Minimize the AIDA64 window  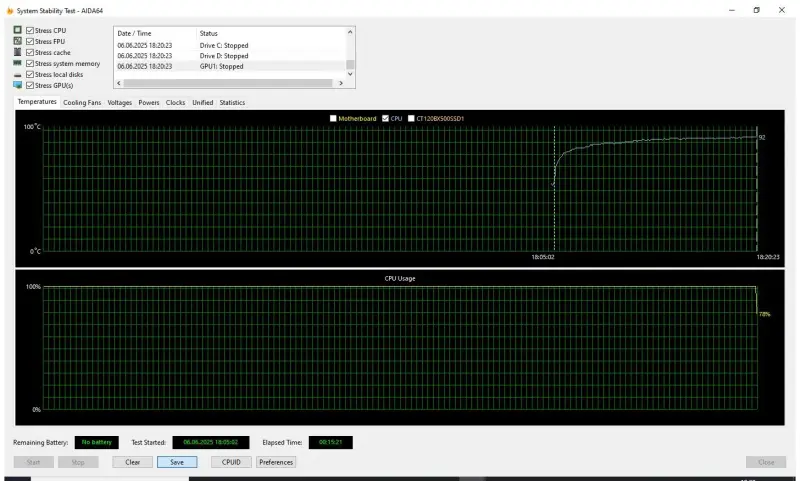coord(732,10)
